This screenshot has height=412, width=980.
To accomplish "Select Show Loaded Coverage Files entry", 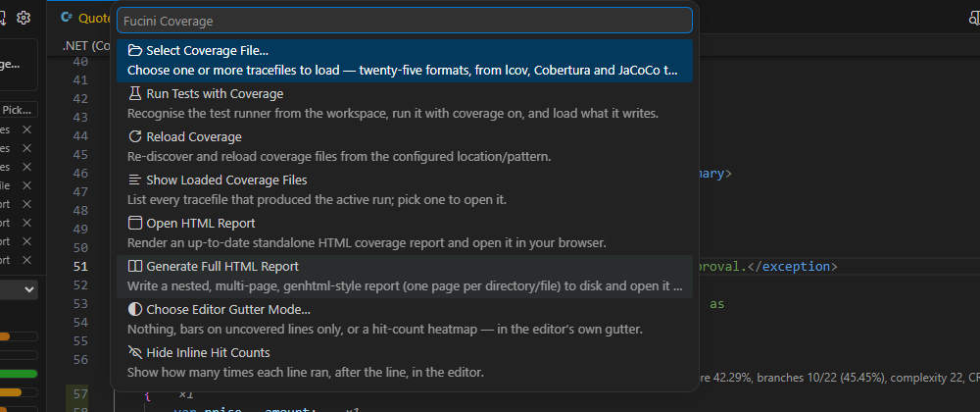I will (x=405, y=189).
